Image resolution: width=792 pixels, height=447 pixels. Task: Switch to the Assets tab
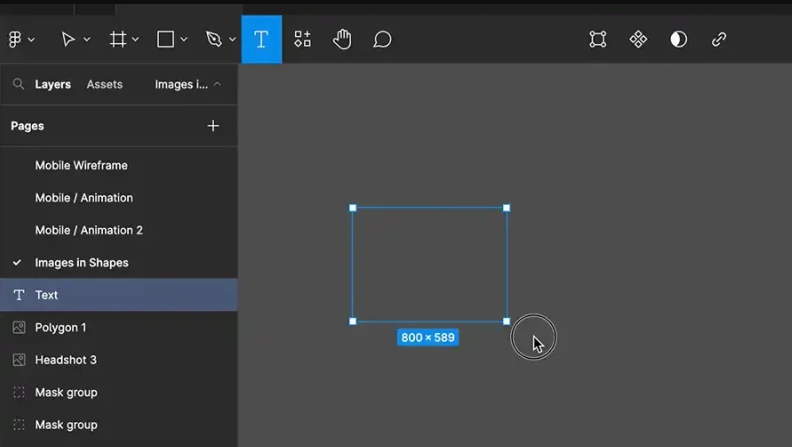click(x=104, y=84)
